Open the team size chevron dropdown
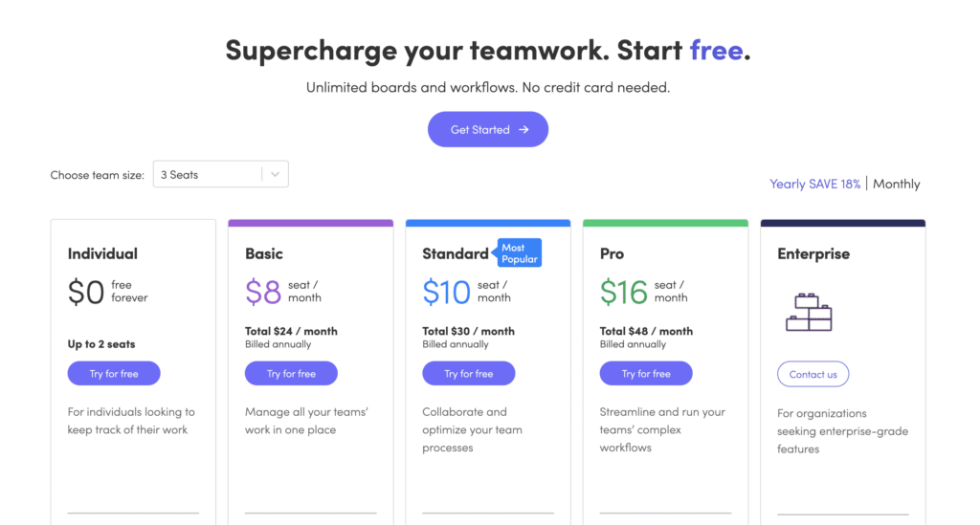Screen dimensions: 980x525 pyautogui.click(x=275, y=175)
